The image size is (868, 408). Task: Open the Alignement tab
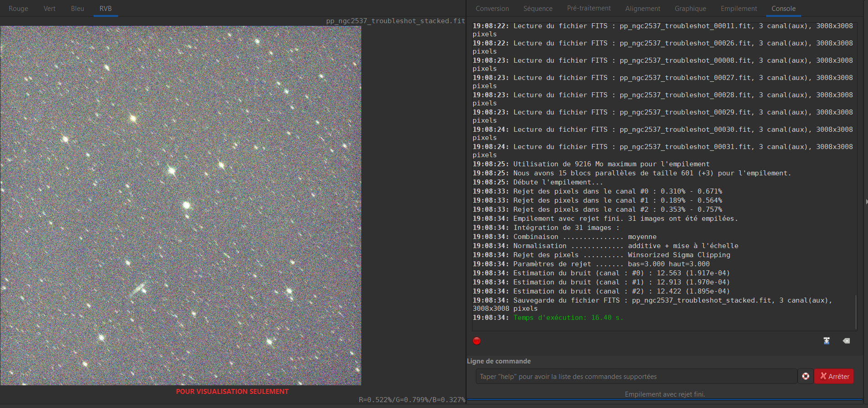[x=643, y=9]
